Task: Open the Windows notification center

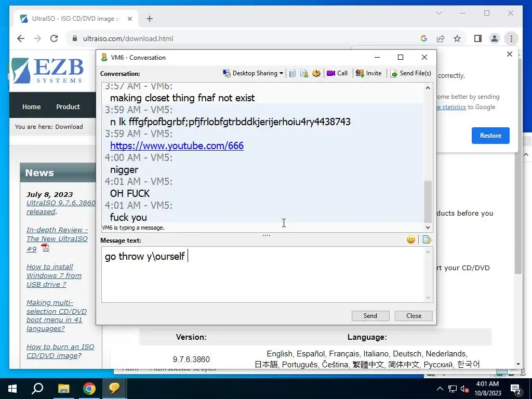Action: 516,389
